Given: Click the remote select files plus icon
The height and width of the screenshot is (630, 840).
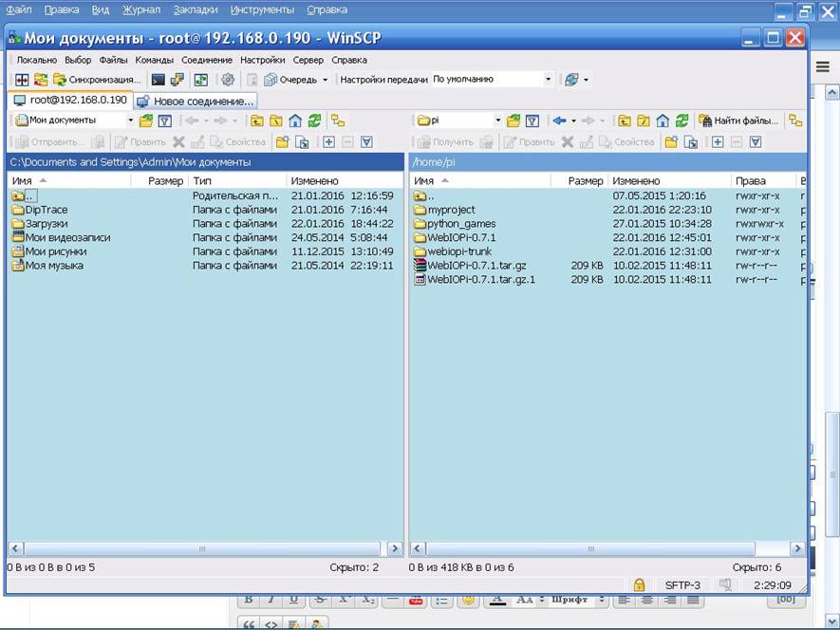Looking at the screenshot, I should pyautogui.click(x=718, y=142).
